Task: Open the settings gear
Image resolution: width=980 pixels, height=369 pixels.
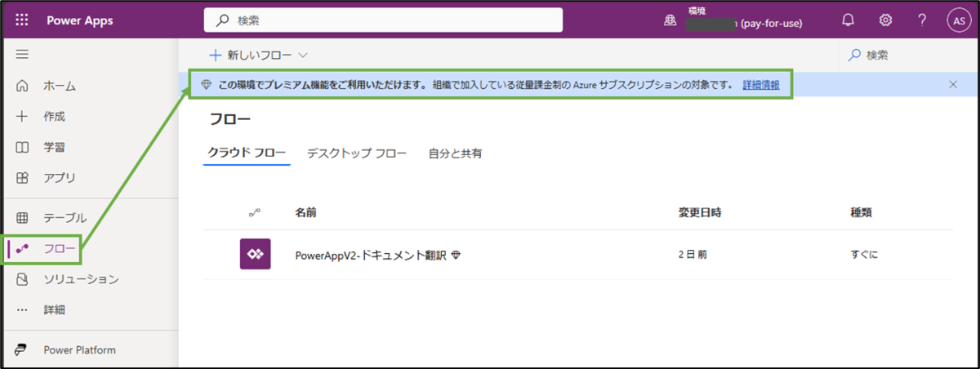Action: click(885, 20)
